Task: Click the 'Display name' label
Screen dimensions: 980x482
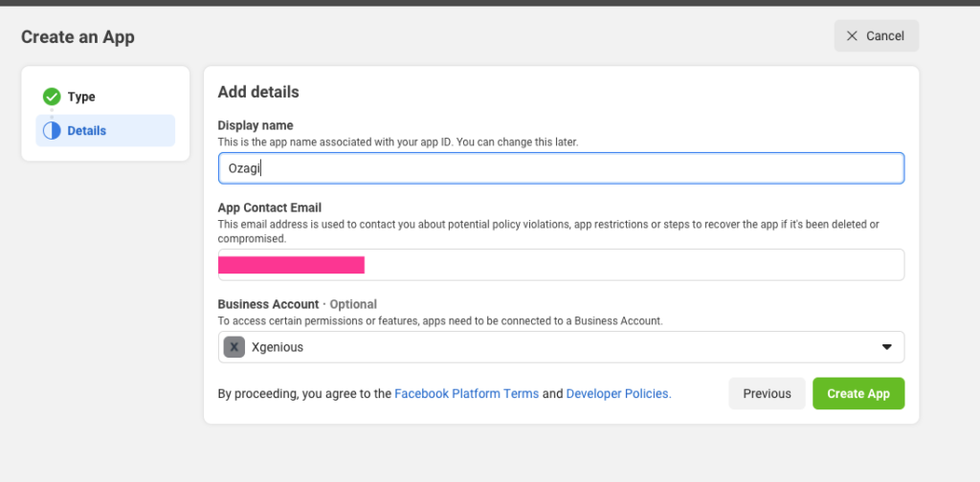Action: [255, 125]
